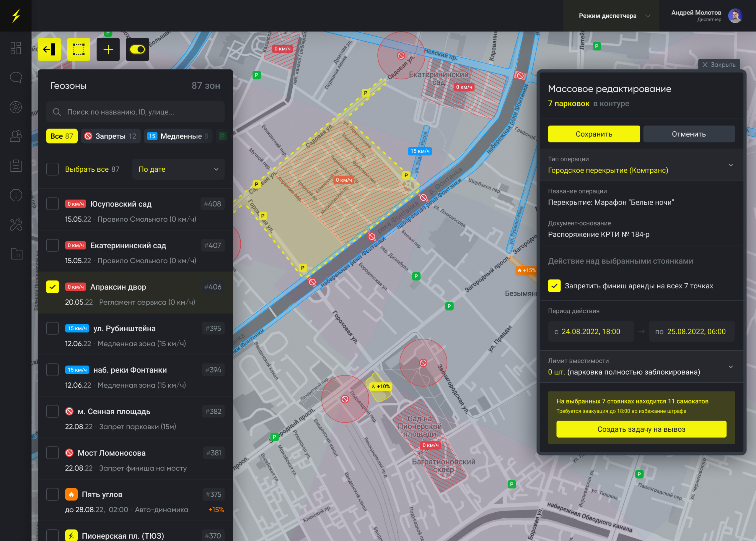
Task: Uncheck the Апраксин двор checkbox
Action: pos(52,287)
